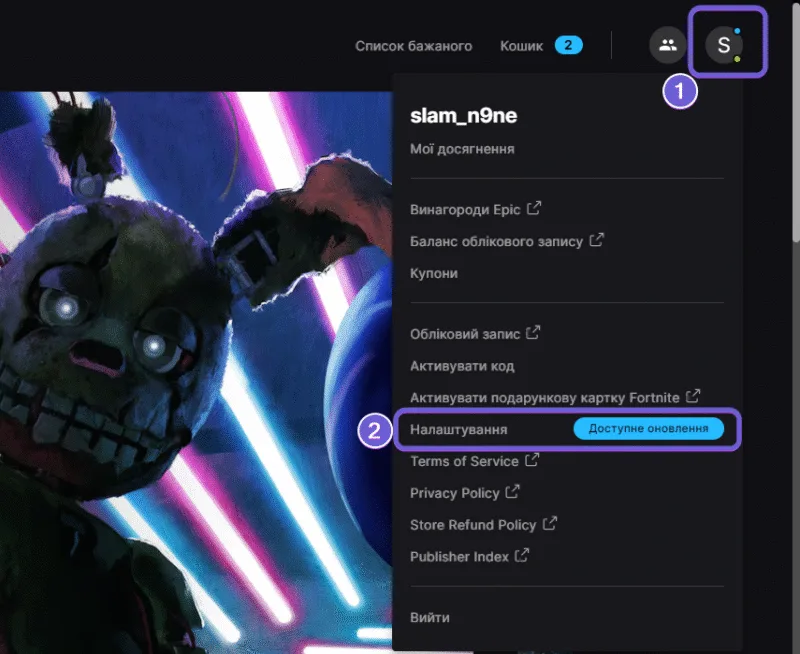Click the cart count badge 2
The height and width of the screenshot is (654, 800).
pos(568,45)
